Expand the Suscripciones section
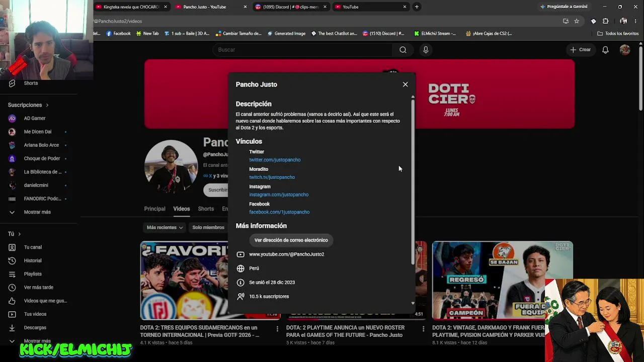Viewport: 644px width, 362px height. tap(28, 105)
